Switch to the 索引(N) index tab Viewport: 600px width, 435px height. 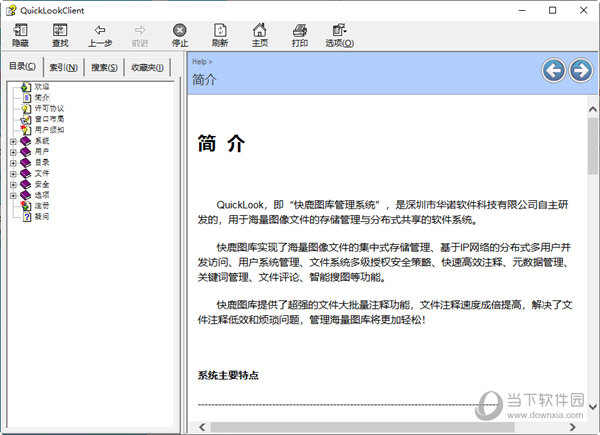(64, 68)
